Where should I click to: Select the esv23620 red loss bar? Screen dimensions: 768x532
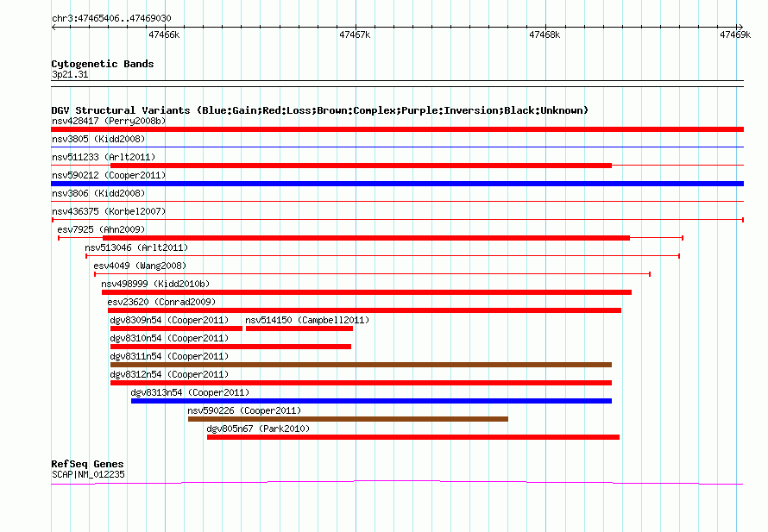pyautogui.click(x=364, y=310)
